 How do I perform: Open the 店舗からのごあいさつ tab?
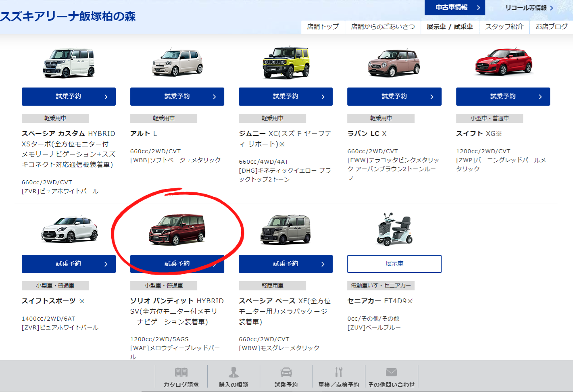(x=383, y=27)
